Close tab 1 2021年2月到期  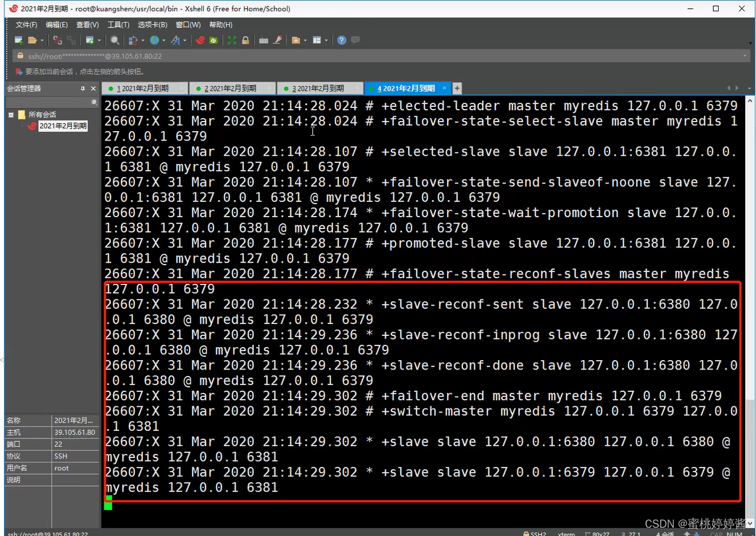pos(182,89)
